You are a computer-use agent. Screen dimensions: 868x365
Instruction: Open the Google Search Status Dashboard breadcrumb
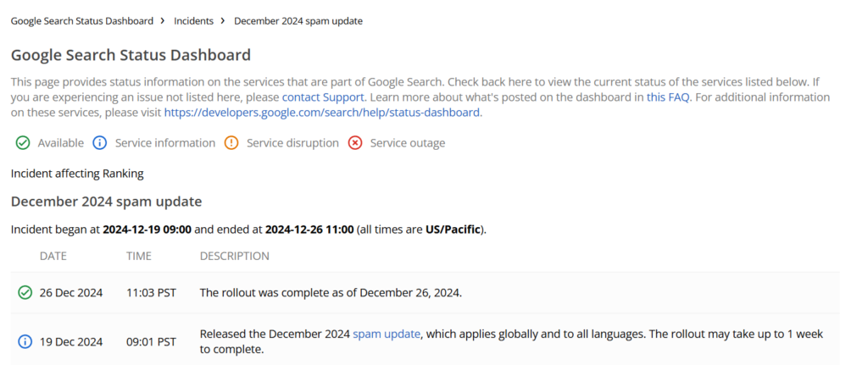(x=82, y=21)
